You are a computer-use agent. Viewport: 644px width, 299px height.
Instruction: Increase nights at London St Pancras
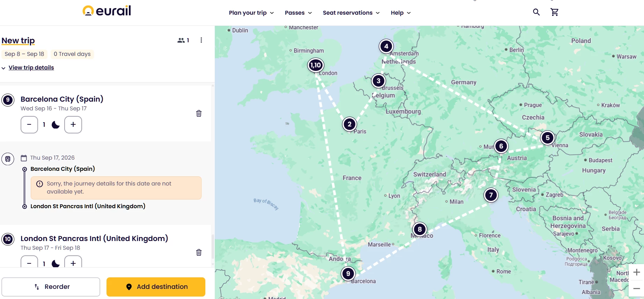73,263
